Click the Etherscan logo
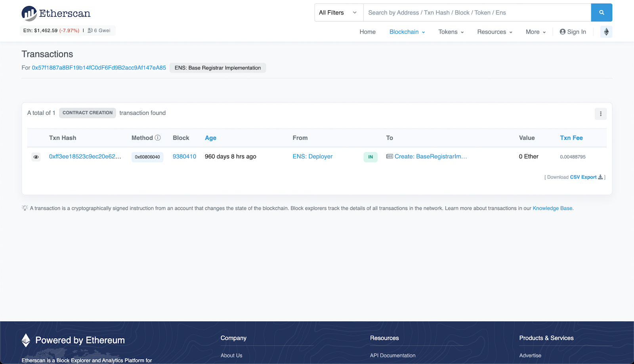This screenshot has width=634, height=364. [56, 13]
